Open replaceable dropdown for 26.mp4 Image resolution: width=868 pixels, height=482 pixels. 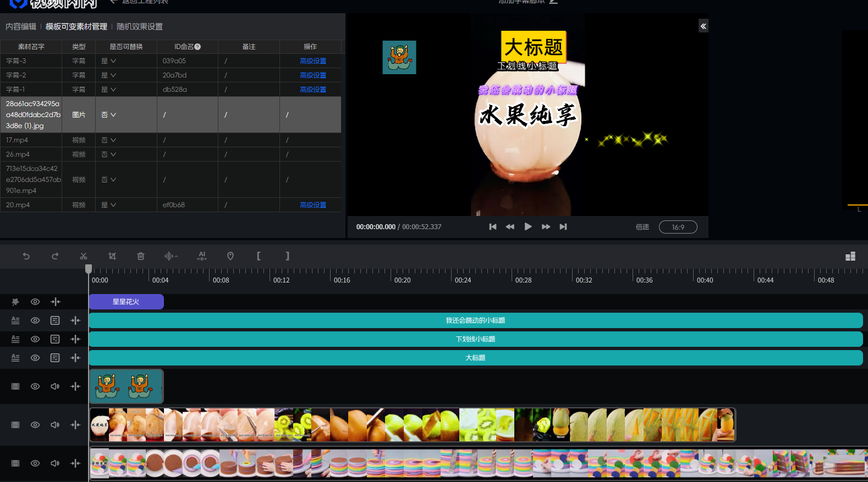point(109,154)
